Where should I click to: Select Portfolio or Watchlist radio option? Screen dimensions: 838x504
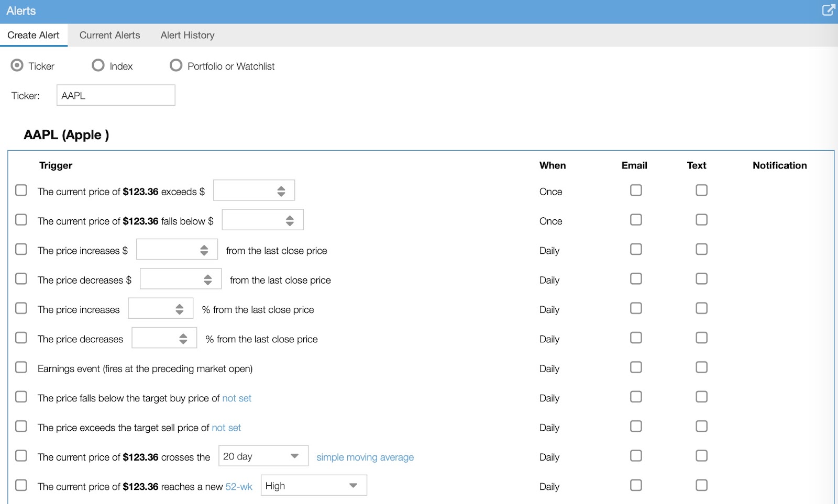(176, 65)
